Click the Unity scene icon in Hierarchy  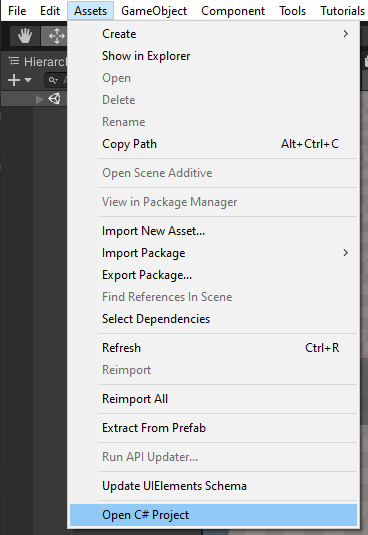click(54, 99)
